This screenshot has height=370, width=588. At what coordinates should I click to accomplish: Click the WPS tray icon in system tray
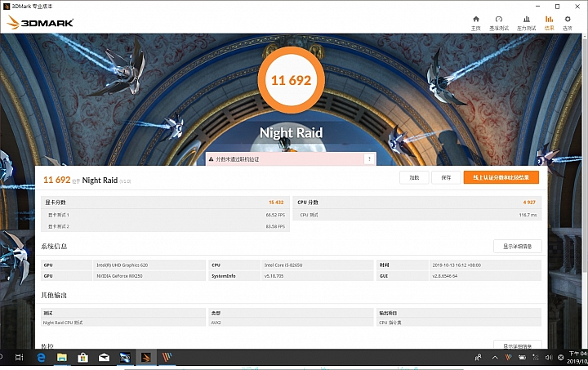(508, 358)
